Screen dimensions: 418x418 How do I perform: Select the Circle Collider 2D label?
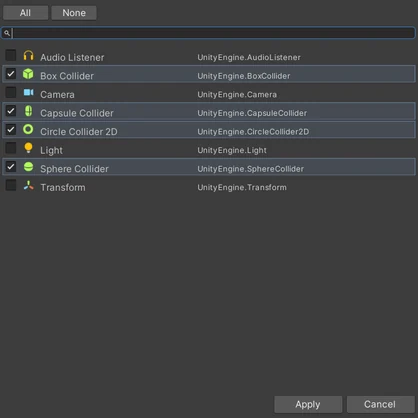(x=79, y=132)
